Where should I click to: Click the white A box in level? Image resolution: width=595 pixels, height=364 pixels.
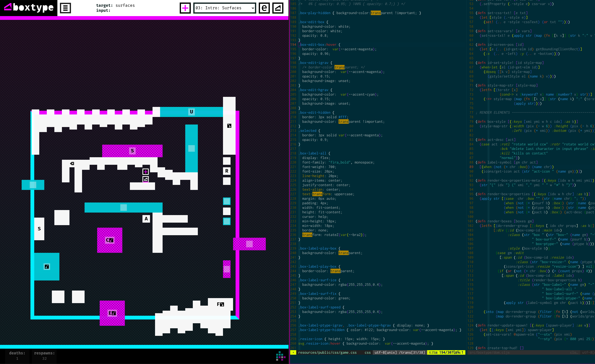click(146, 219)
